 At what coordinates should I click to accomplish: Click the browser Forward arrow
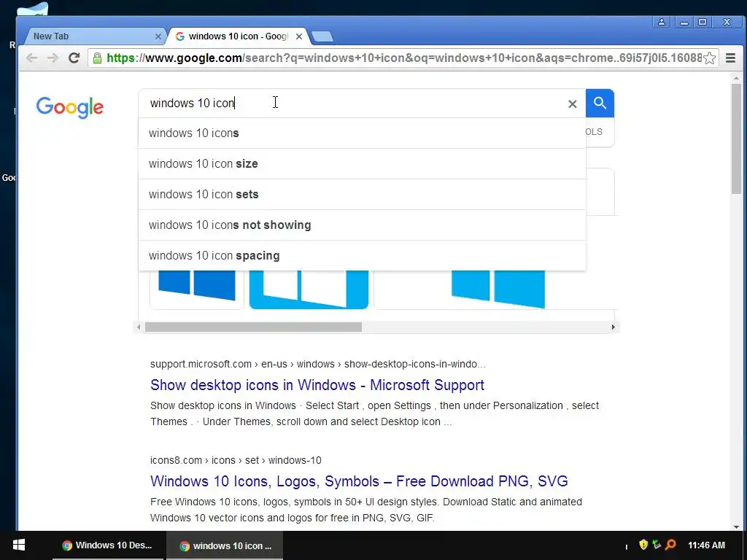[53, 58]
